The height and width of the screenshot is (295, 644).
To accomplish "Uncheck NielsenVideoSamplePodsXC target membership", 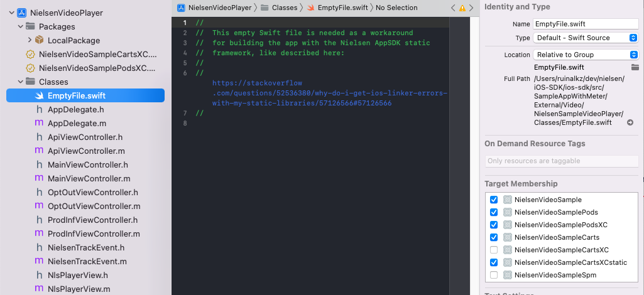I will (x=494, y=225).
